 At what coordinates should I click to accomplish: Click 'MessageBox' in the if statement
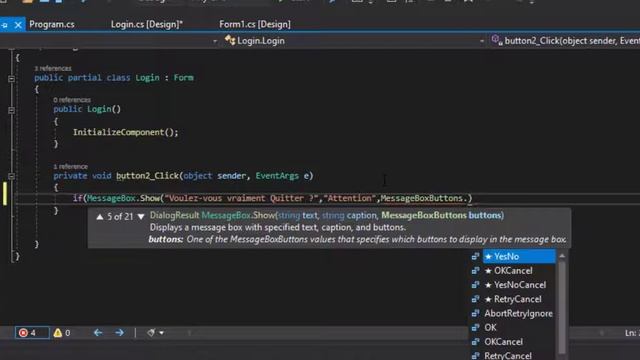pos(111,198)
